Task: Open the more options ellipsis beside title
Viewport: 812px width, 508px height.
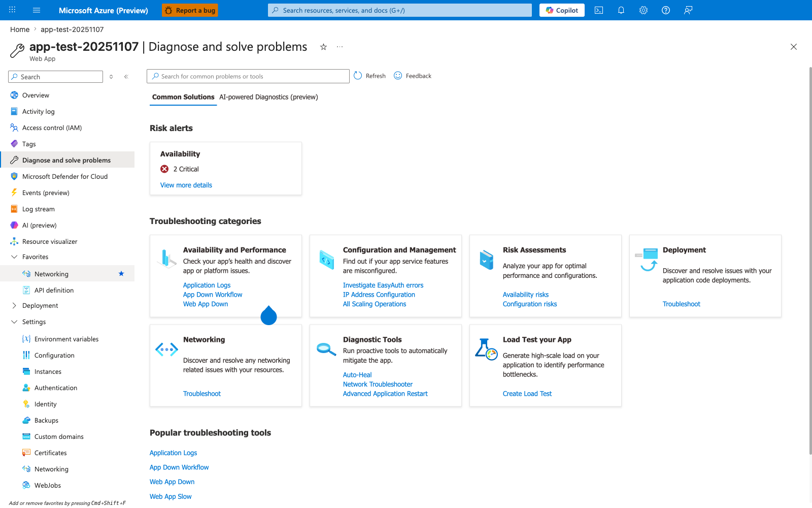Action: (340, 47)
